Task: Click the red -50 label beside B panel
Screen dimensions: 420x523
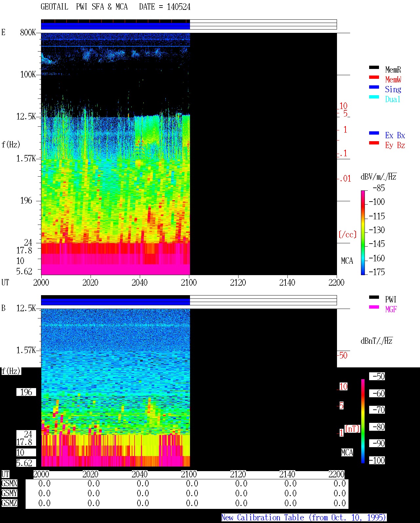Action: pyautogui.click(x=343, y=355)
